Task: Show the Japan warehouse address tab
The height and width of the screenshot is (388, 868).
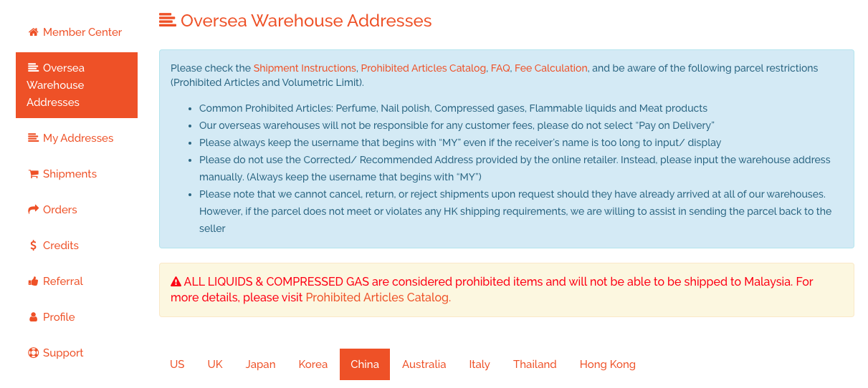Action: click(260, 364)
